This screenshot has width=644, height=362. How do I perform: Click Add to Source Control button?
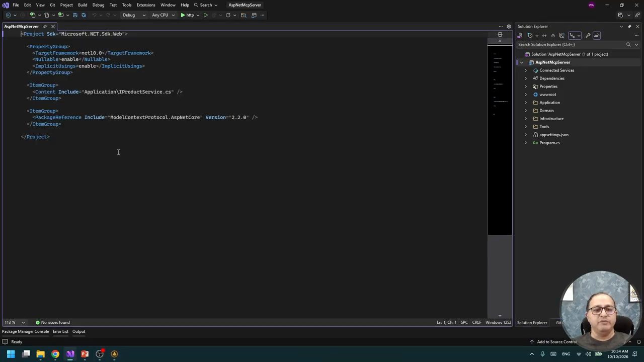553,342
